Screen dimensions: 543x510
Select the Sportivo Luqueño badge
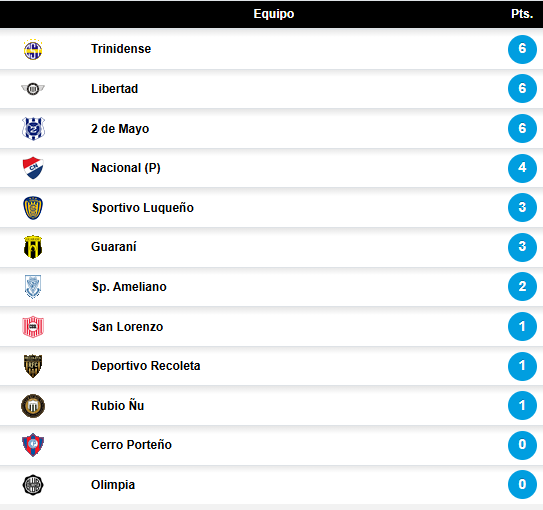pos(33,208)
